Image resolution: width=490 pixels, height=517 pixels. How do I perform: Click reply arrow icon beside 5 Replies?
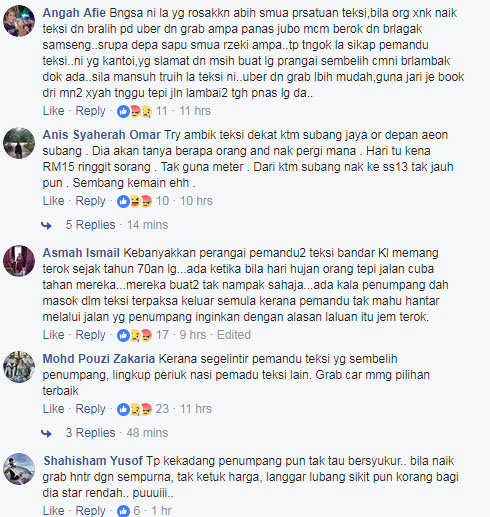coord(46,226)
